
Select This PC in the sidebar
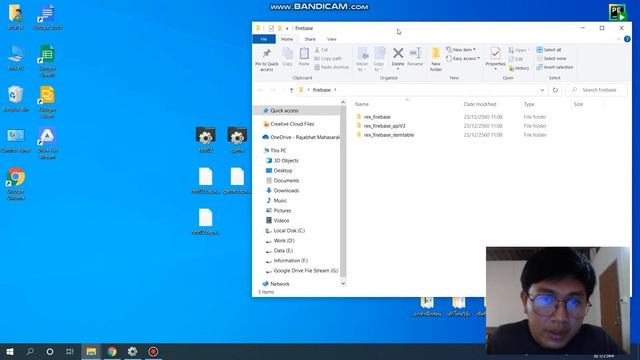(278, 150)
